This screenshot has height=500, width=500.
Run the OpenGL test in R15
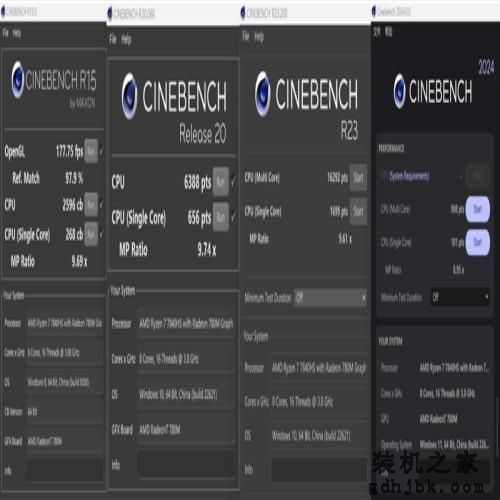91,151
